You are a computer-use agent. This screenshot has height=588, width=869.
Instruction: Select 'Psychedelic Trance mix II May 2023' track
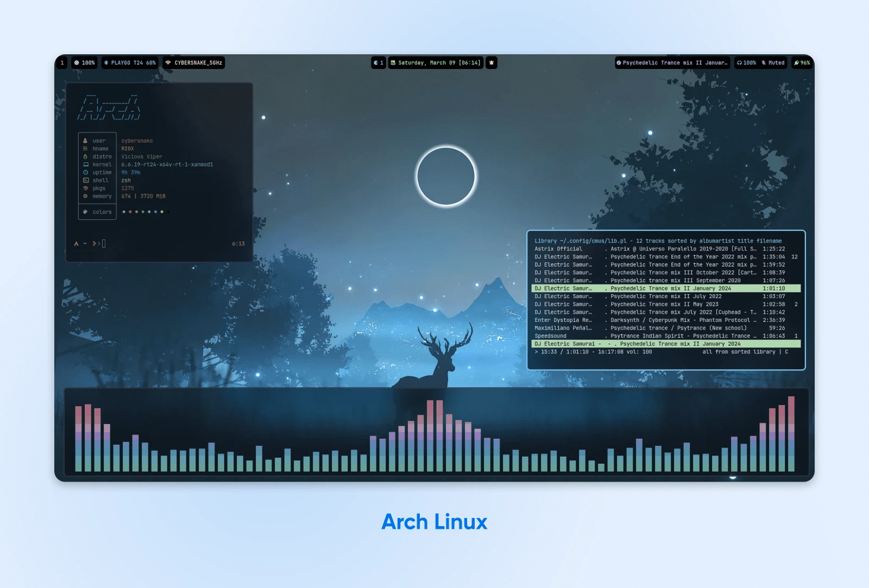(666, 304)
